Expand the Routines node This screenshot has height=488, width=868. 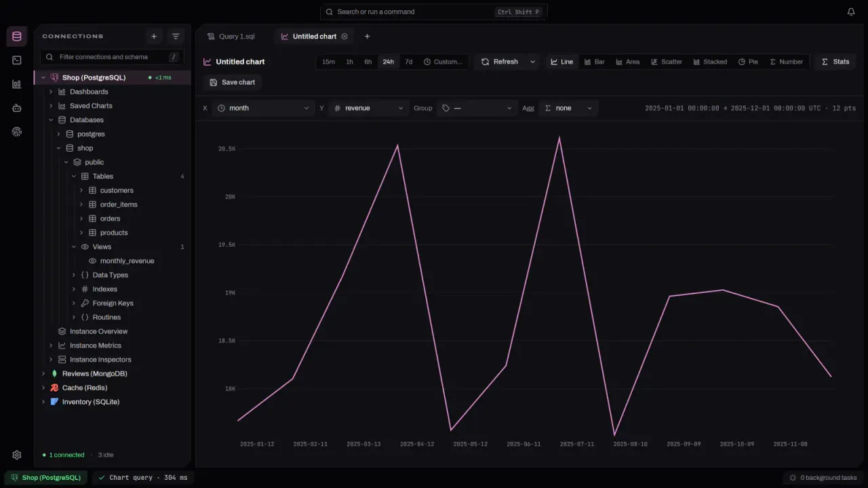point(73,317)
